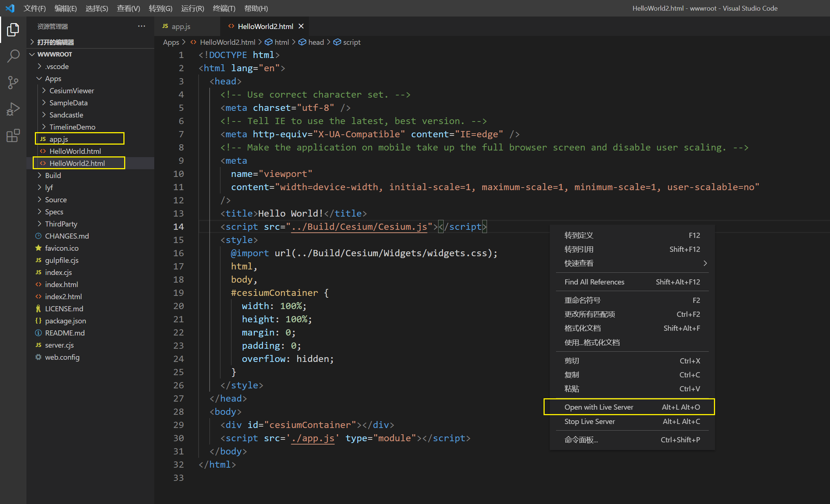Open the 查看(V) menu

[129, 8]
